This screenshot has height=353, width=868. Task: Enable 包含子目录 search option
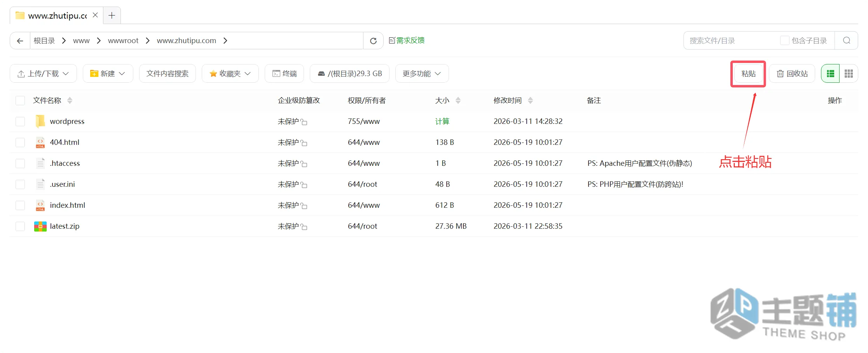(784, 40)
